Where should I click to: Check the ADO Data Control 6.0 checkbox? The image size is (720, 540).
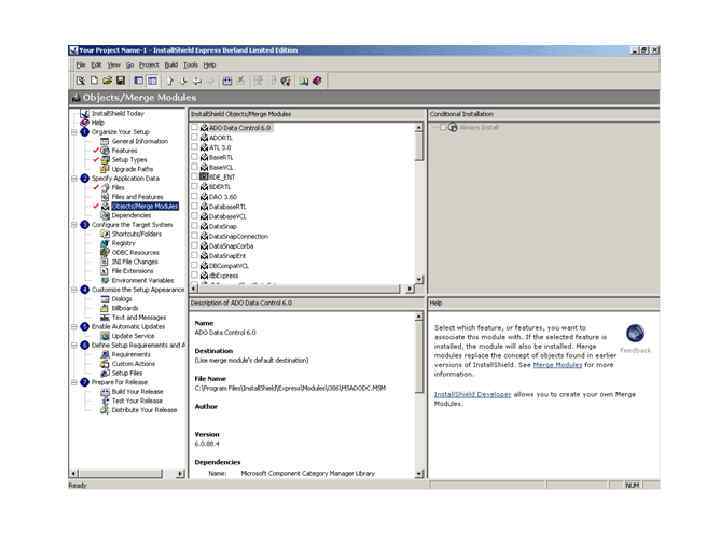pos(194,127)
